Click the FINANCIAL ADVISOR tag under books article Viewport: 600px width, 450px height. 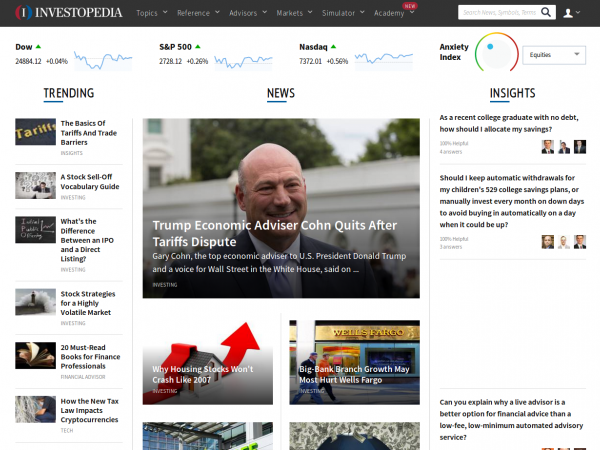pyautogui.click(x=83, y=377)
